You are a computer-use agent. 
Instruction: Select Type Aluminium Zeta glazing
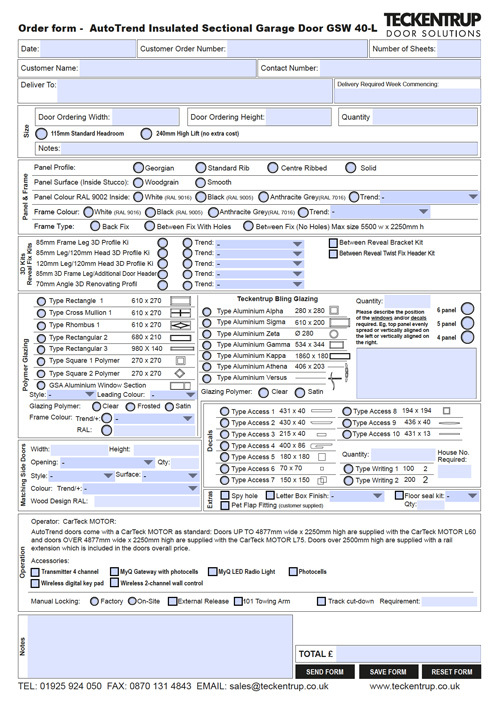(x=207, y=334)
